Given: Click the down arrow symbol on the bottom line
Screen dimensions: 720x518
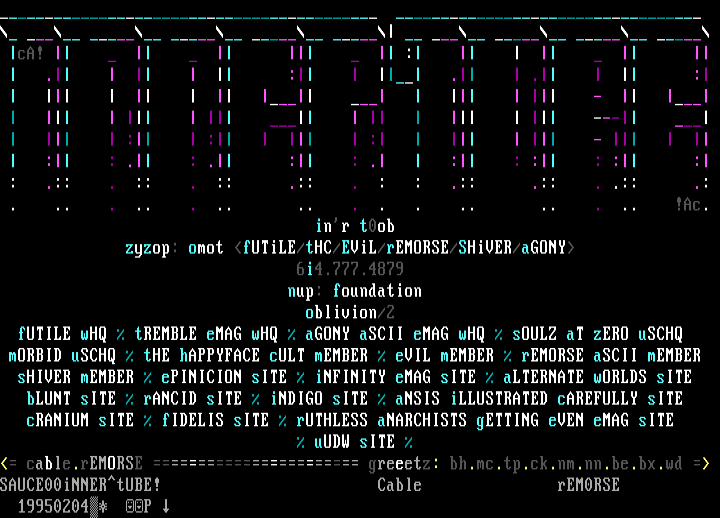Looking at the screenshot, I should click(166, 506).
